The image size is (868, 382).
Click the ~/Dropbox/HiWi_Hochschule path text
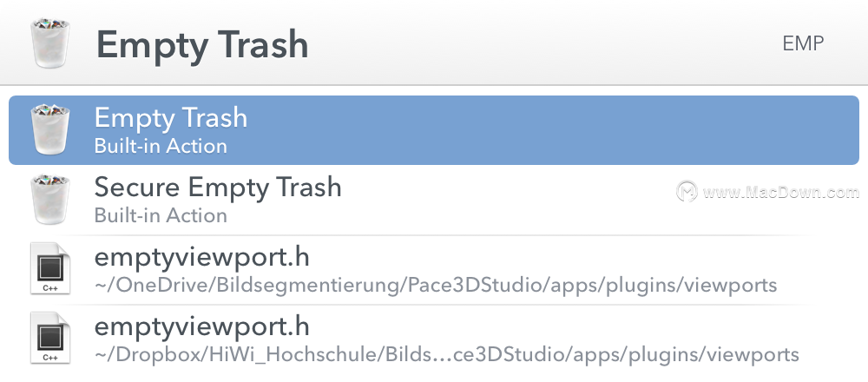click(x=447, y=355)
